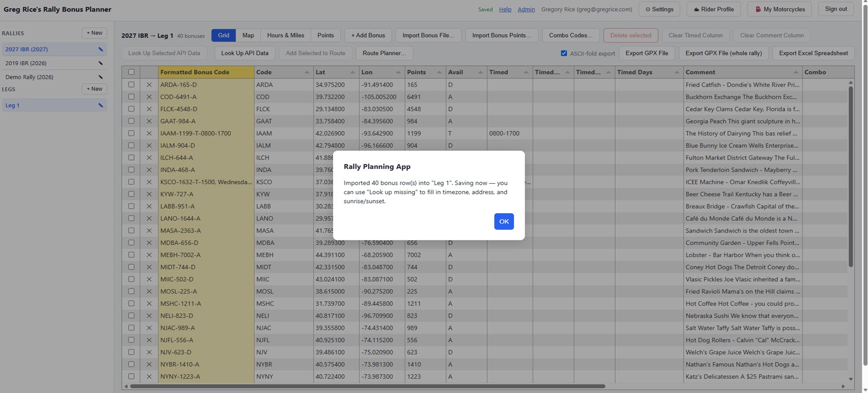Tick the checkbox for the COD-6491-A row

point(131,97)
